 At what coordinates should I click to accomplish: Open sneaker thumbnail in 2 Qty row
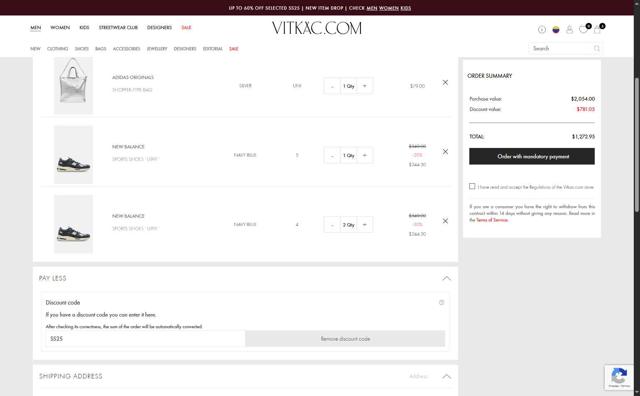[x=73, y=224]
